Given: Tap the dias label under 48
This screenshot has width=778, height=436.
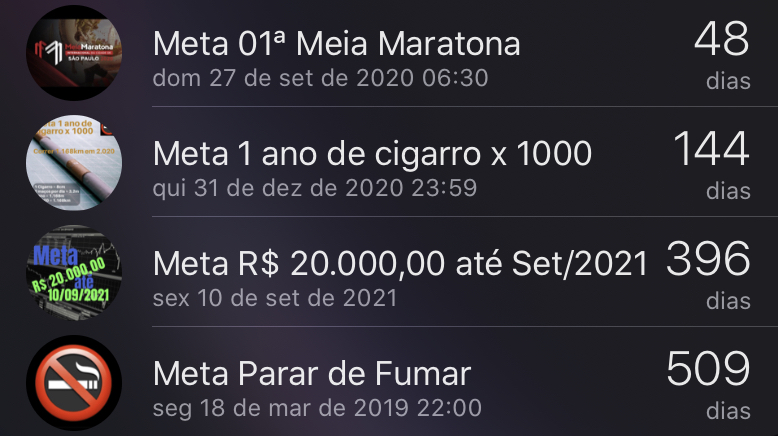Looking at the screenshot, I should point(728,81).
